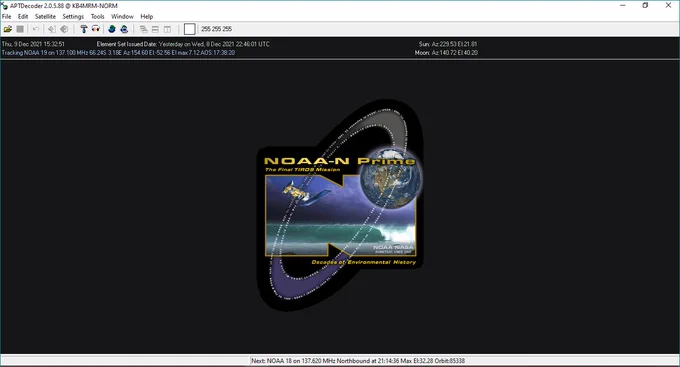The height and width of the screenshot is (367, 680).
Task: Click the cascade windows icon
Action: tap(144, 29)
